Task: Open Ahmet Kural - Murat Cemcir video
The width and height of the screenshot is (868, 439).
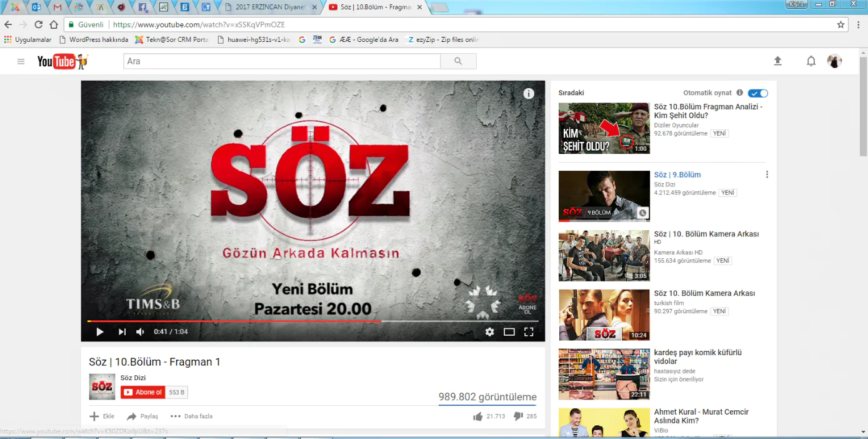Action: [x=701, y=416]
